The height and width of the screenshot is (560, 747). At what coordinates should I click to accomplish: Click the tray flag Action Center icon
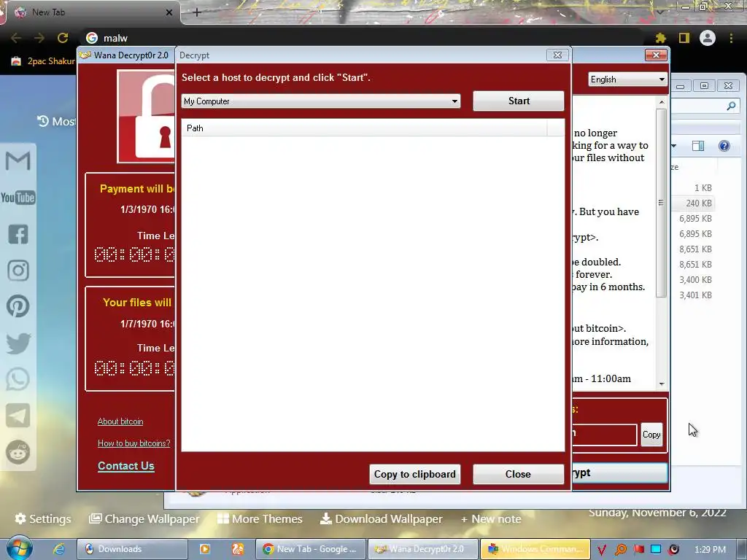(638, 550)
